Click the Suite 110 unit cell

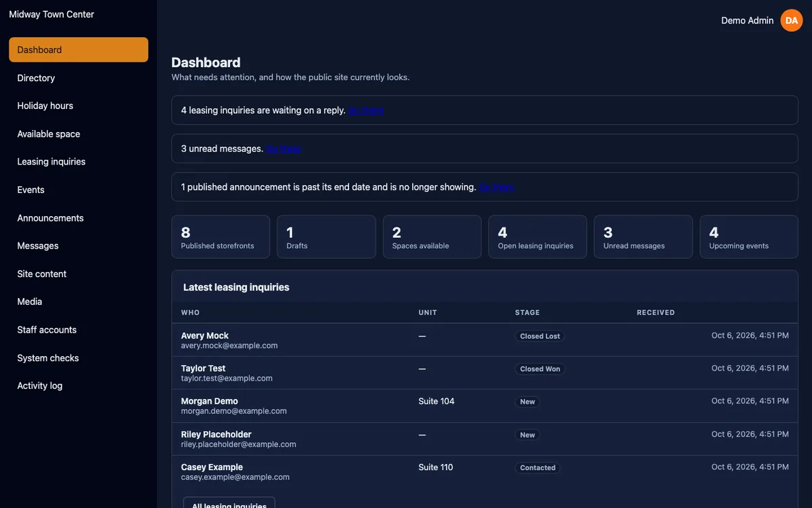(x=436, y=467)
